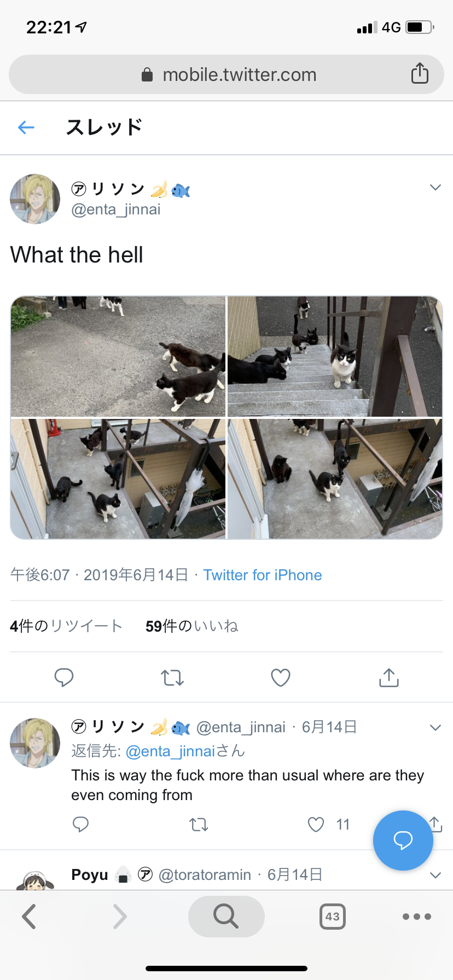Expand the main tweet's chevron menu
453x980 pixels.
pos(435,188)
